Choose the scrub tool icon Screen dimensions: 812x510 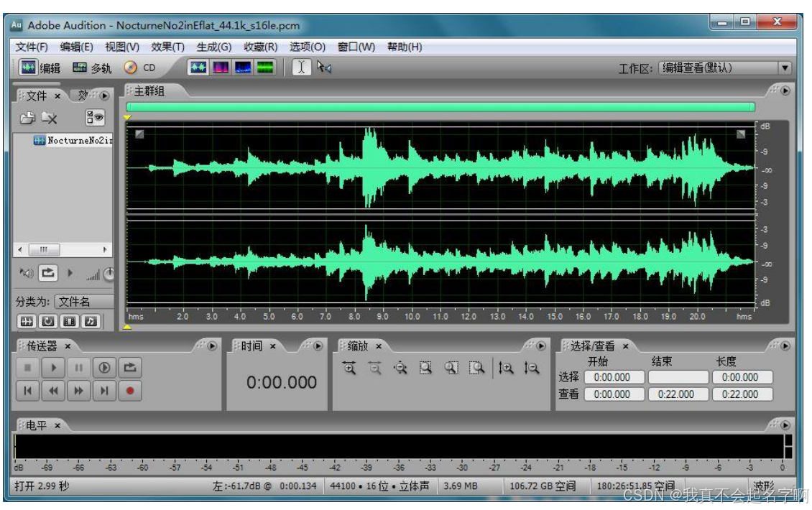tap(324, 68)
